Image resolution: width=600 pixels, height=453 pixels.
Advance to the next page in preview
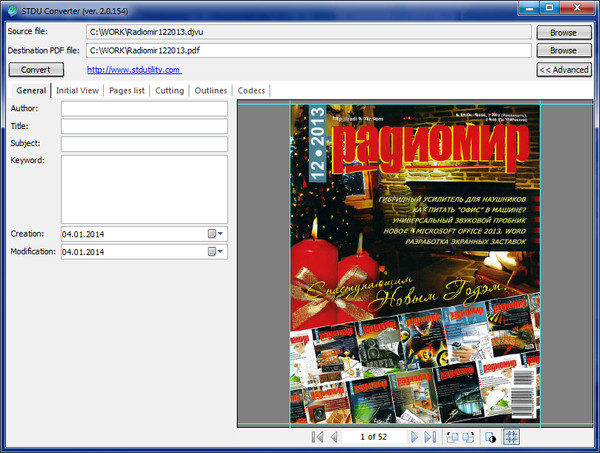coord(414,438)
